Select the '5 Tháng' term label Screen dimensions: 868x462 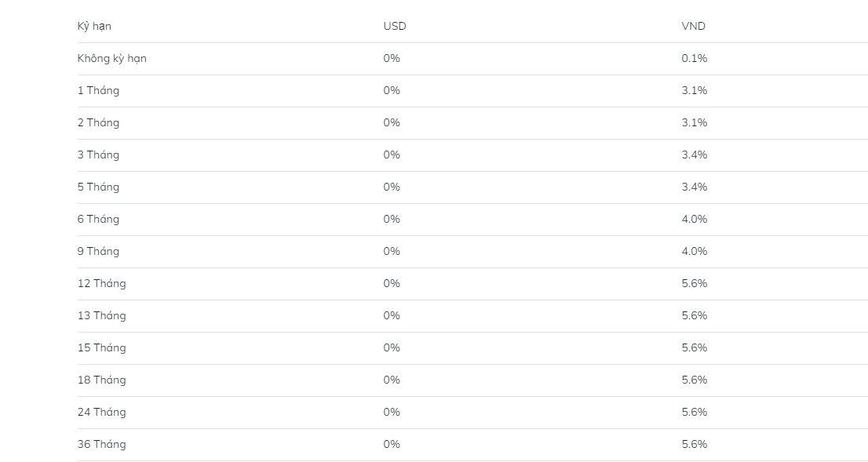[98, 187]
